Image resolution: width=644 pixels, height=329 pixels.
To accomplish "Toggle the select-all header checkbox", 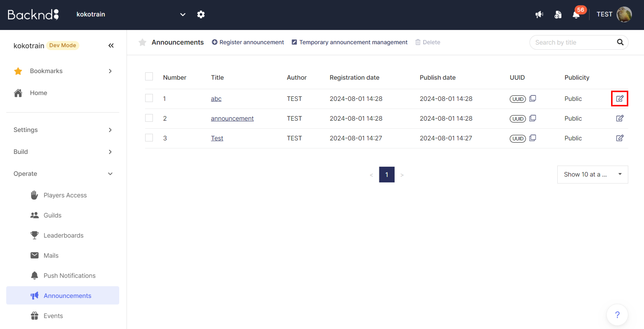I will click(149, 76).
